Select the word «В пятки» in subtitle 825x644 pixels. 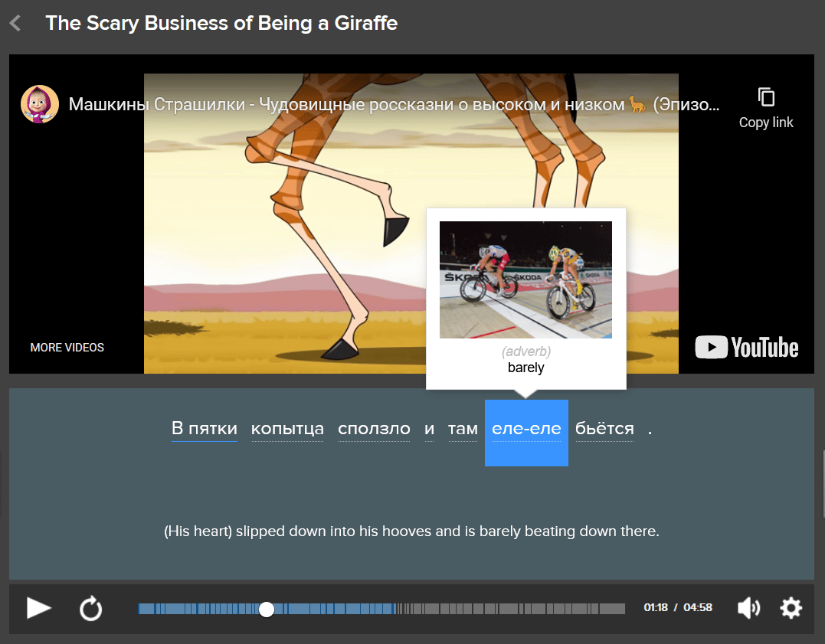[204, 429]
